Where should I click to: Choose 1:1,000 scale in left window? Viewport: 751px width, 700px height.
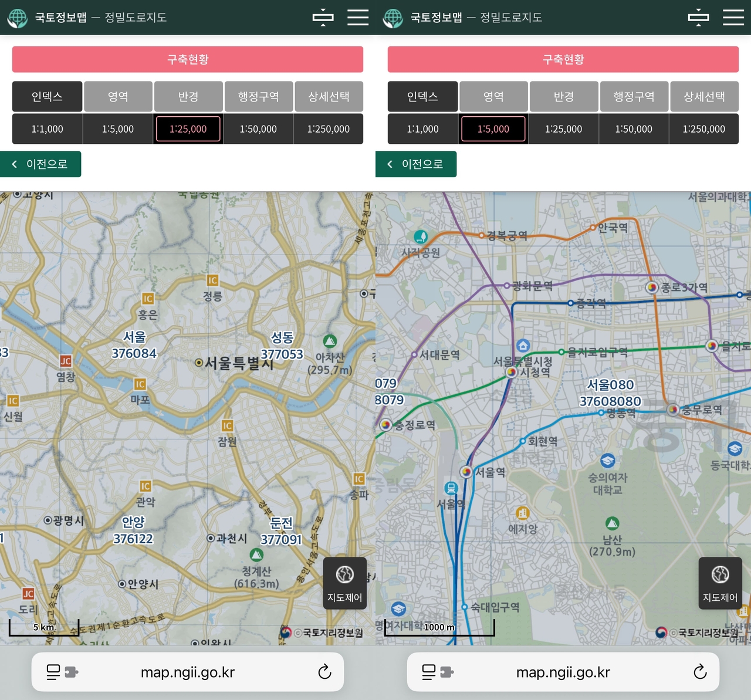pyautogui.click(x=47, y=128)
